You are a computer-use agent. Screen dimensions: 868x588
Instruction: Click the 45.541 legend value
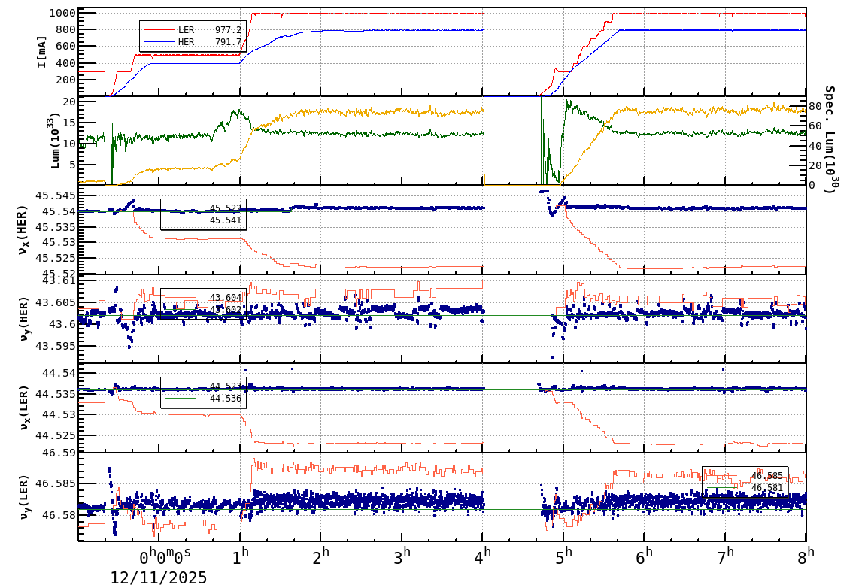coord(226,220)
